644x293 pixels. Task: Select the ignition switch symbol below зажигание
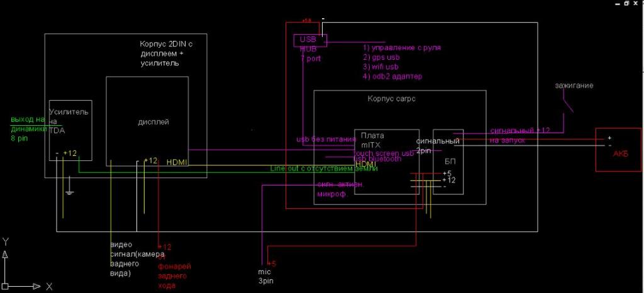click(x=568, y=102)
